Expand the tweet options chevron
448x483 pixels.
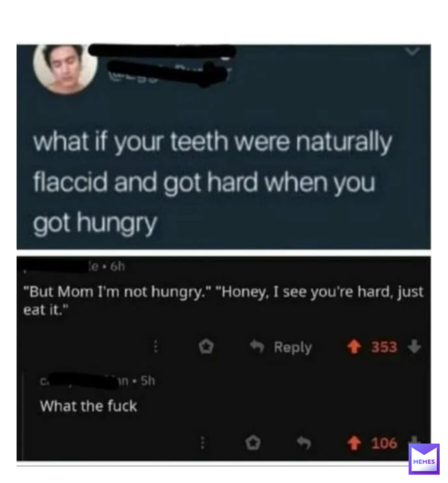click(412, 51)
